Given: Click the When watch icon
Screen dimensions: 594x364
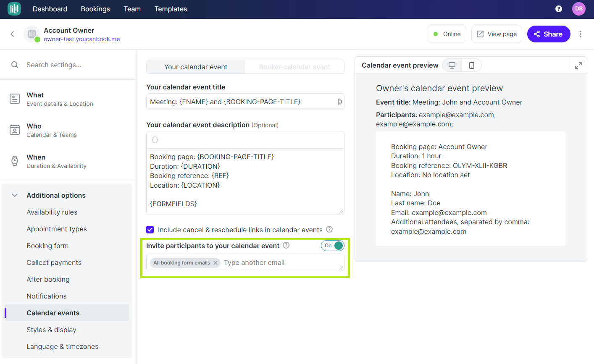Looking at the screenshot, I should 15,161.
